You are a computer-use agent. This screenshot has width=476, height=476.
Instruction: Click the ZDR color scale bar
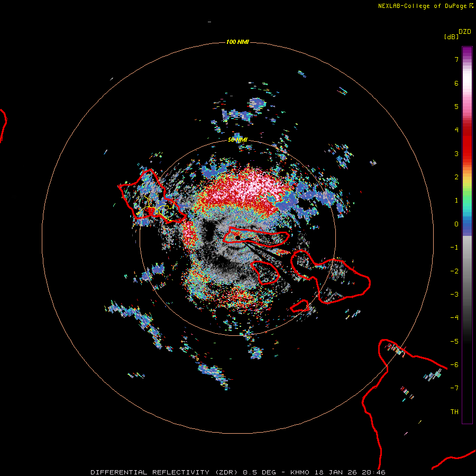(467, 235)
